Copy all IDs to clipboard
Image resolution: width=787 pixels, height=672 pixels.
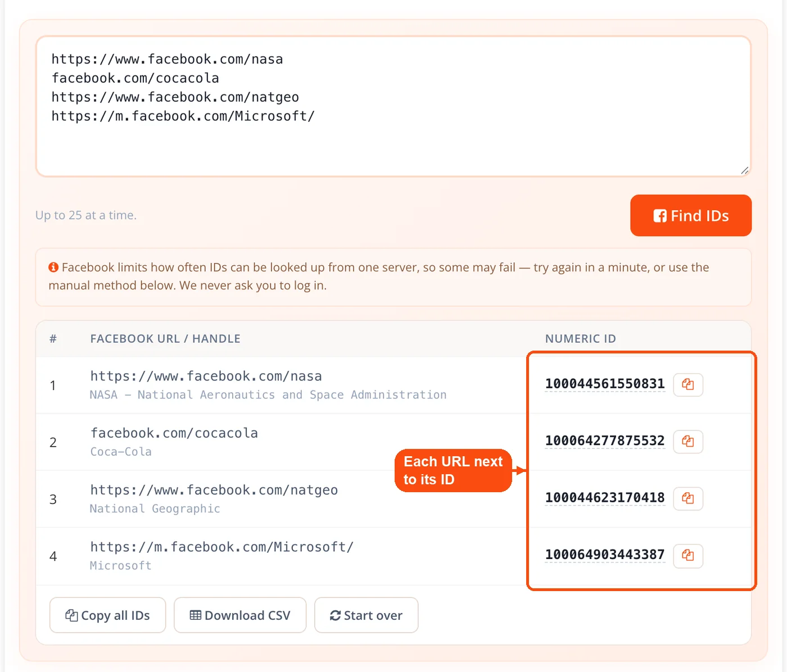pos(107,615)
